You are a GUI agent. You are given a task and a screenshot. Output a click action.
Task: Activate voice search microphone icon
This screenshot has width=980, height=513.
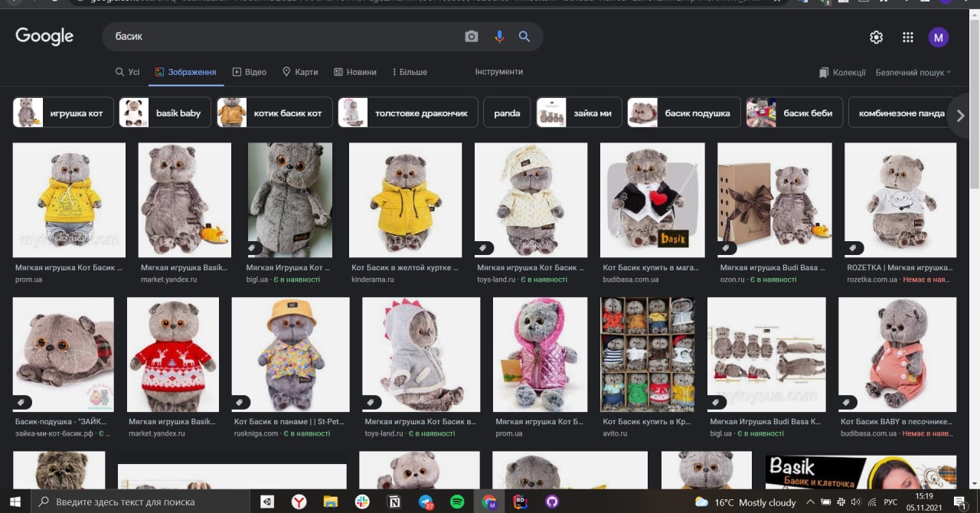pos(499,37)
